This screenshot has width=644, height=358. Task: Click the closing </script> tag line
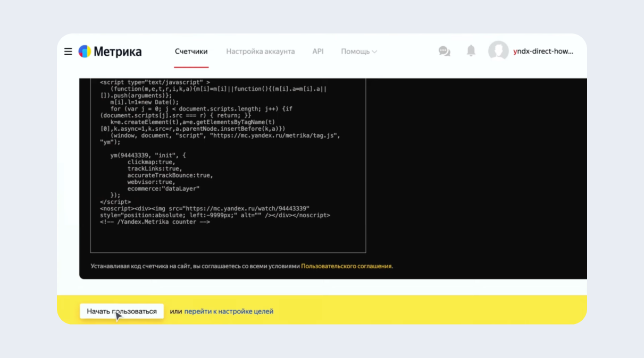coord(115,202)
